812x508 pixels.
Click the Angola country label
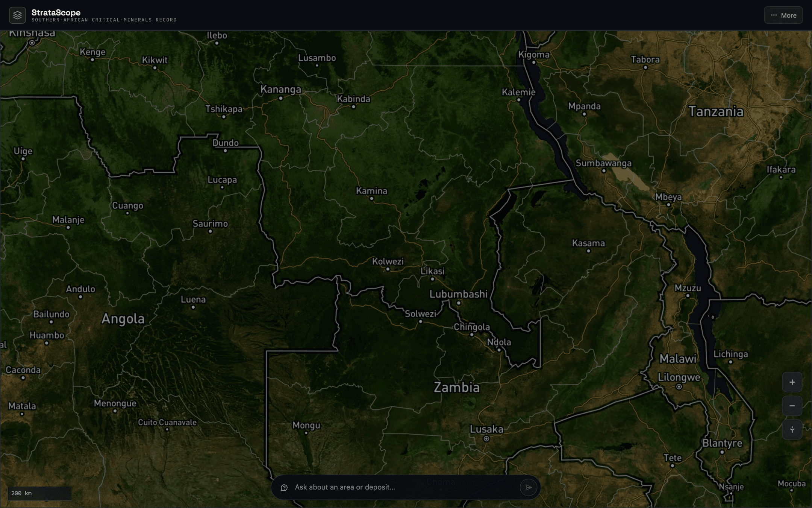point(123,319)
